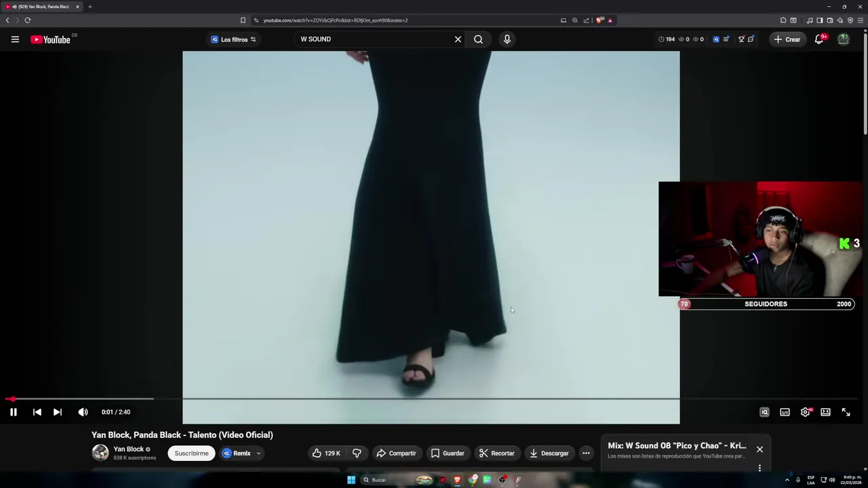This screenshot has height=488, width=868.
Task: Open Brave Wallet icon
Action: tap(829, 20)
